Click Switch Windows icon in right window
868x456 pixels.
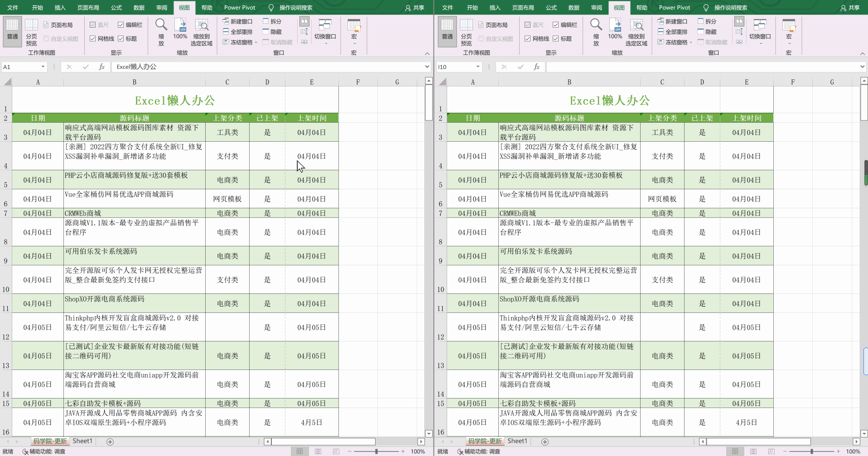760,25
